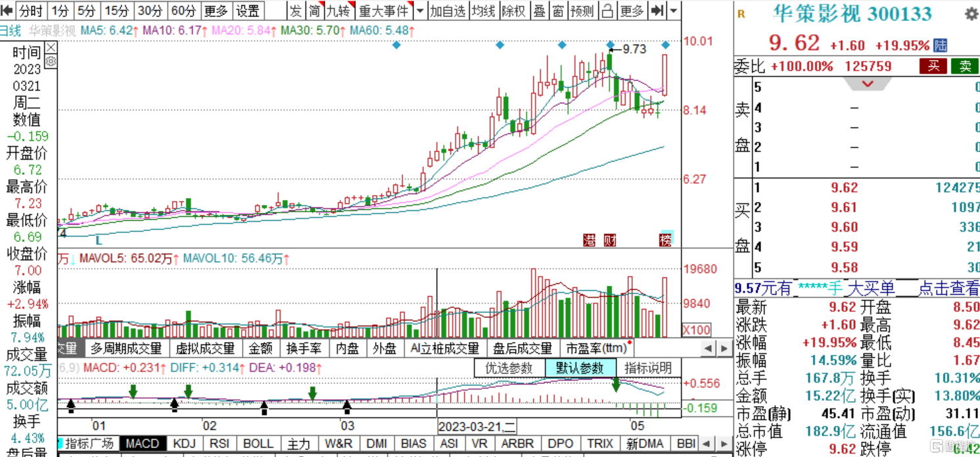Click the 陆 badge next to +19.95%
This screenshot has width=980, height=457.
(x=940, y=45)
